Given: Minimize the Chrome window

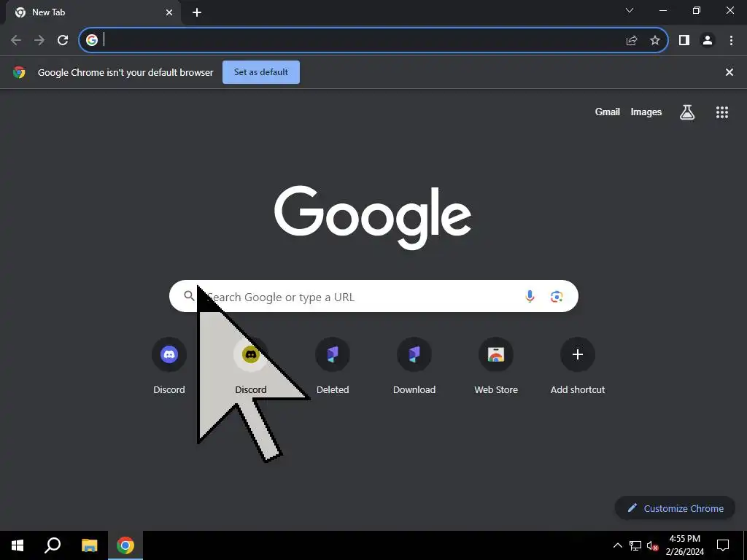Looking at the screenshot, I should pos(662,10).
